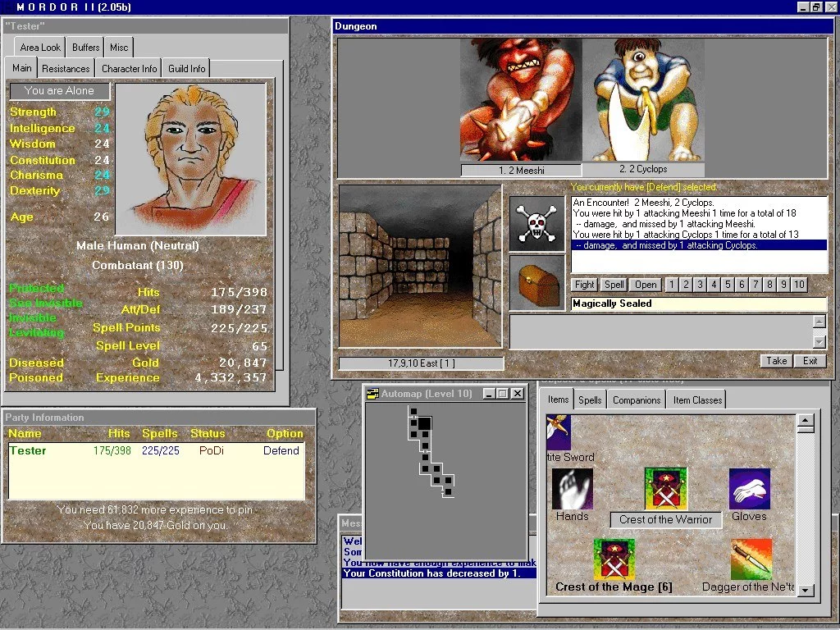Select the Gloves item icon
Image resolution: width=840 pixels, height=630 pixels.
750,489
